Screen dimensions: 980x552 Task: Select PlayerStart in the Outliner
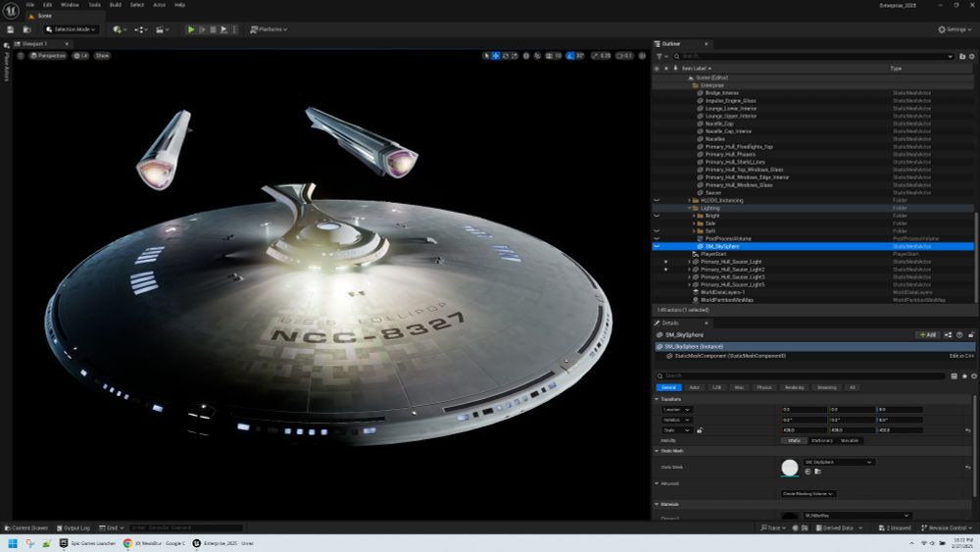click(713, 254)
